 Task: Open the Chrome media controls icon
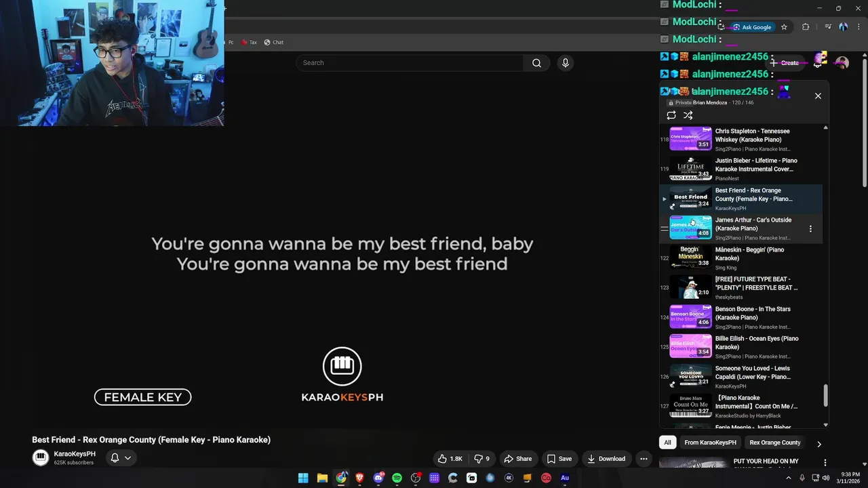pyautogui.click(x=828, y=27)
